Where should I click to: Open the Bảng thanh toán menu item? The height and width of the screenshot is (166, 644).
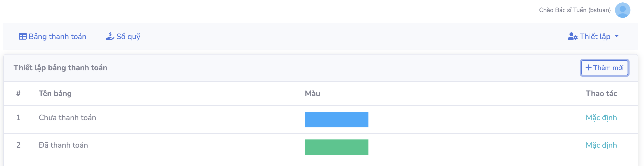[x=57, y=37]
